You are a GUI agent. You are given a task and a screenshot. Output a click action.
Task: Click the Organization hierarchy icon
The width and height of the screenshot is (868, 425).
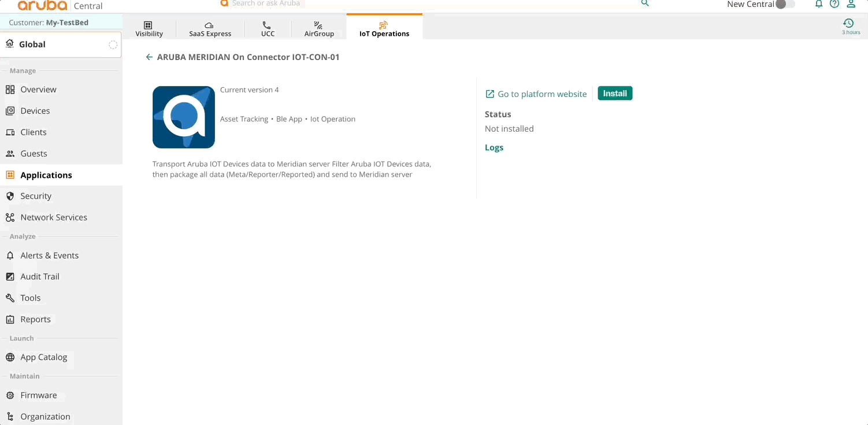(10, 417)
